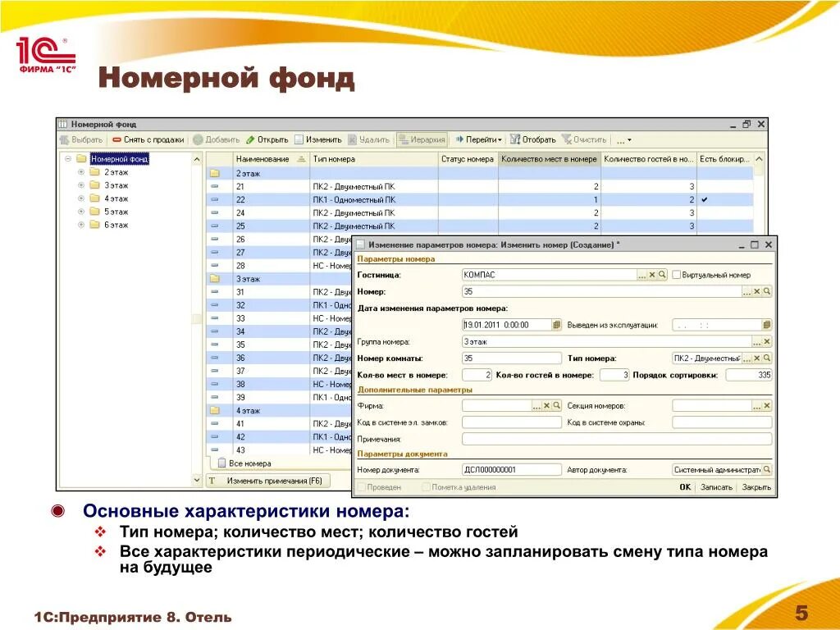This screenshot has width=840, height=630.
Task: Click the Тип номера column header
Action: (x=374, y=159)
